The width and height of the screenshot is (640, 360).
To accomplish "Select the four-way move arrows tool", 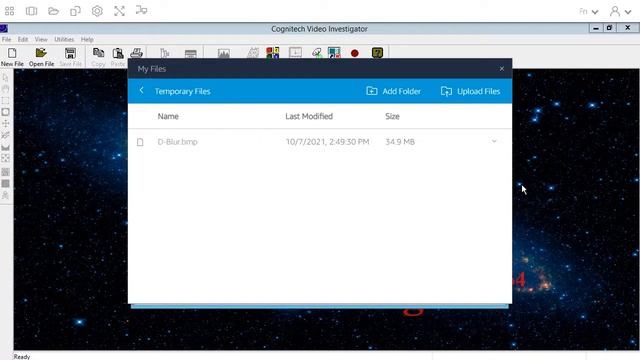I will click(x=5, y=123).
